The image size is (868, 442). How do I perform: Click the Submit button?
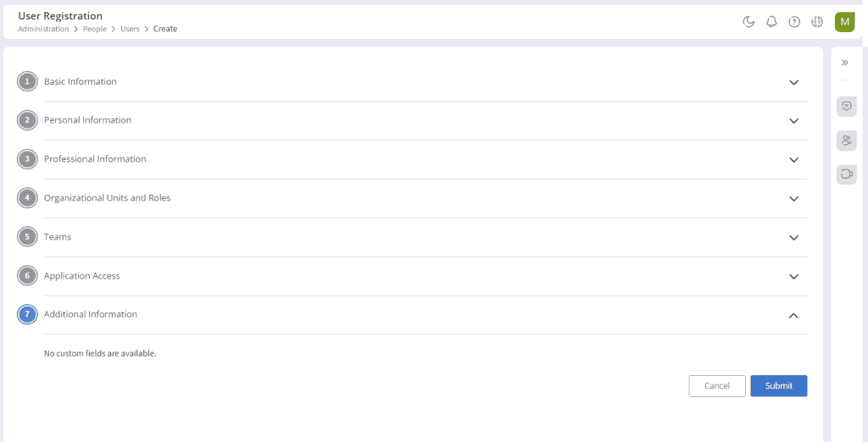click(779, 386)
